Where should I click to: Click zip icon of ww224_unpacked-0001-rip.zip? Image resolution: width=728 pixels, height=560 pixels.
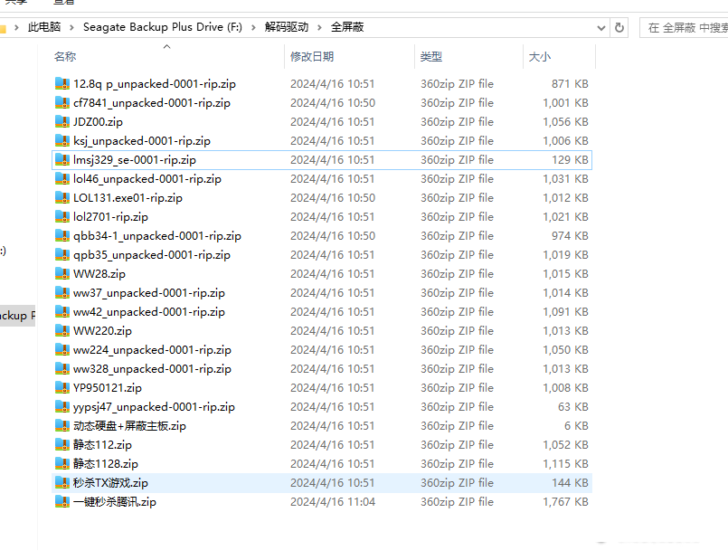pos(62,349)
